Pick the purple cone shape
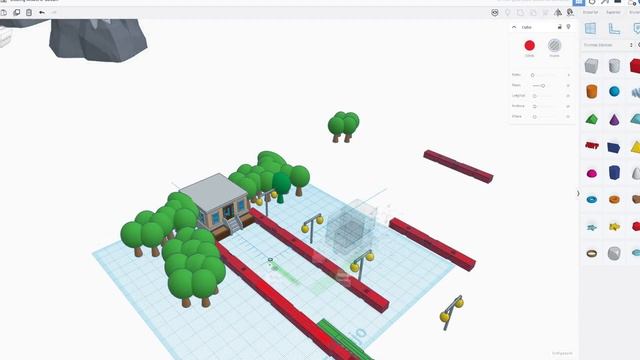Viewport: 640px width, 360px height. [614, 119]
